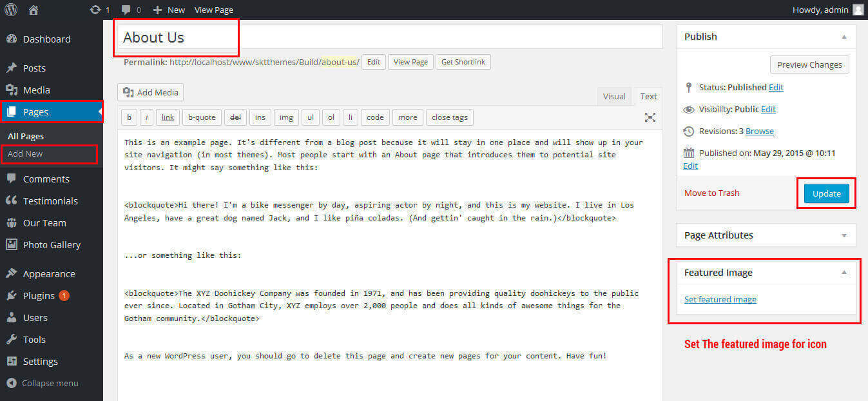Click the WordPress logo icon
Screen dimensions: 868x401
pos(12,10)
